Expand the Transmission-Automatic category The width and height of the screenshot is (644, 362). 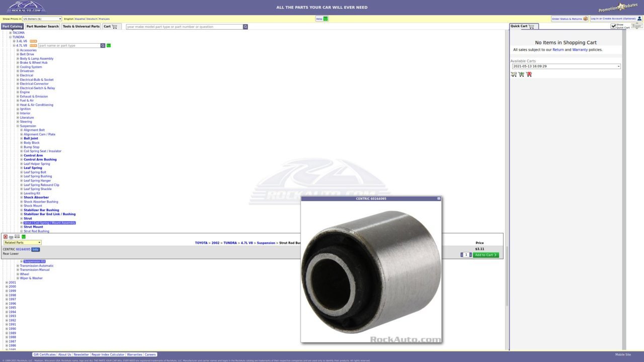tap(18, 265)
